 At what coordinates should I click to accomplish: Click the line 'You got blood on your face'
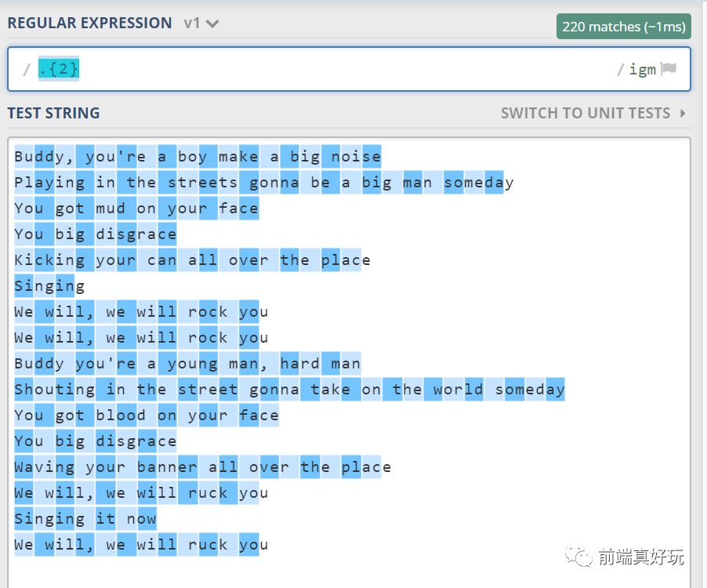[x=147, y=416]
